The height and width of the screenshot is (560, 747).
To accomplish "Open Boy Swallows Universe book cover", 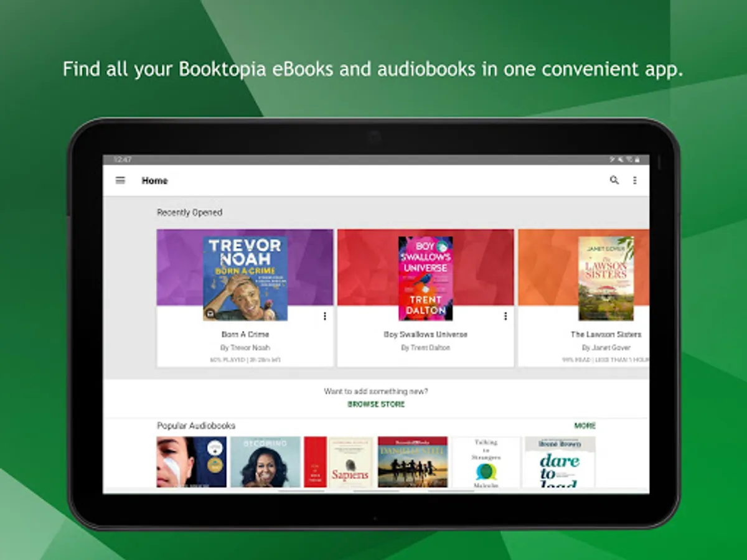I will click(x=426, y=279).
